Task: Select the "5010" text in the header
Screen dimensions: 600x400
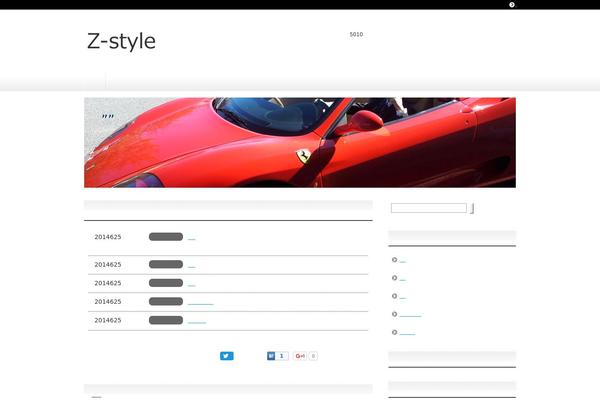Action: pyautogui.click(x=356, y=34)
